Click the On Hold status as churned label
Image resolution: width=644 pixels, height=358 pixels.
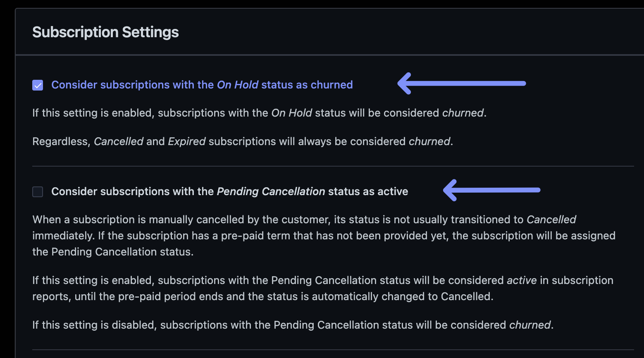point(202,85)
